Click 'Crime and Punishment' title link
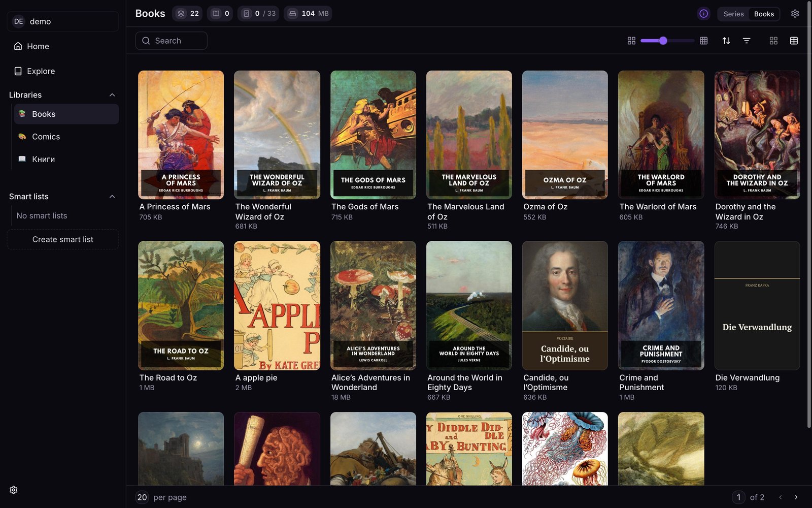The width and height of the screenshot is (812, 508). tap(641, 383)
